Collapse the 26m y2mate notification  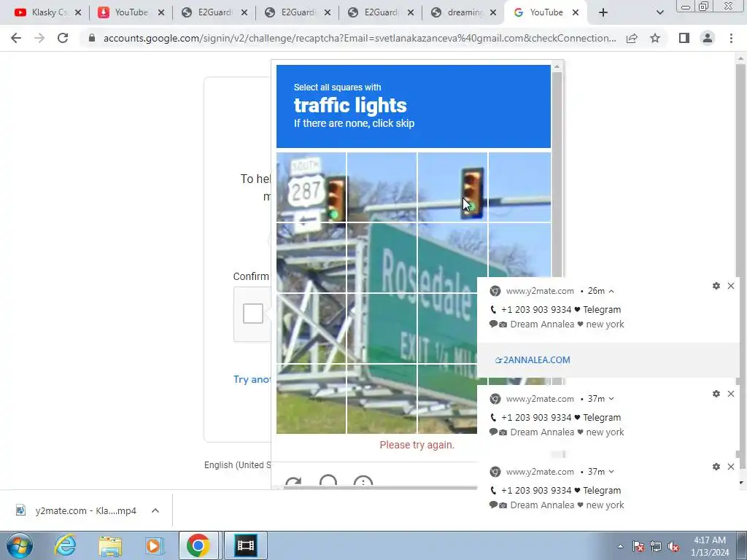click(611, 291)
